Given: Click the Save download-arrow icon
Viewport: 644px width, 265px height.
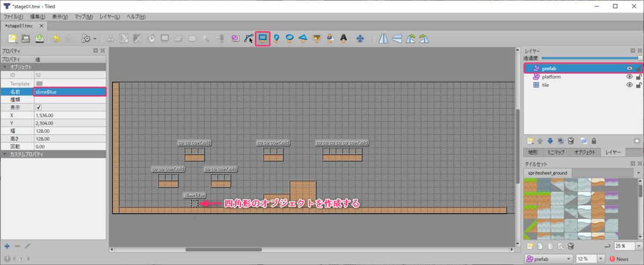Looking at the screenshot, I should pos(39,39).
